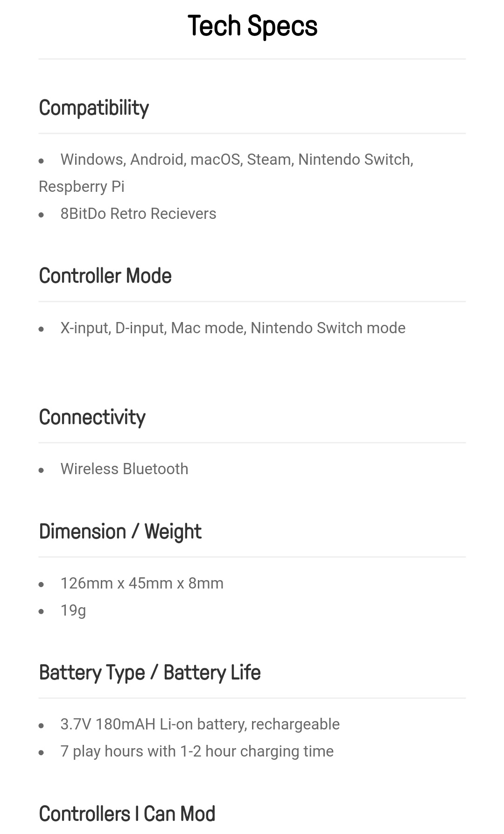The height and width of the screenshot is (834, 504).
Task: Select the 3.7V 180mAH Li-on battery line
Action: coord(200,724)
